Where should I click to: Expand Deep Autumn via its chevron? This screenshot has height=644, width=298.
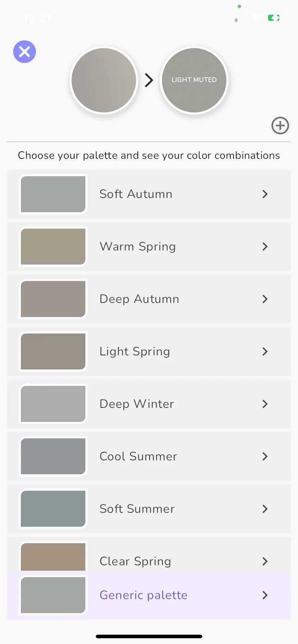point(265,299)
